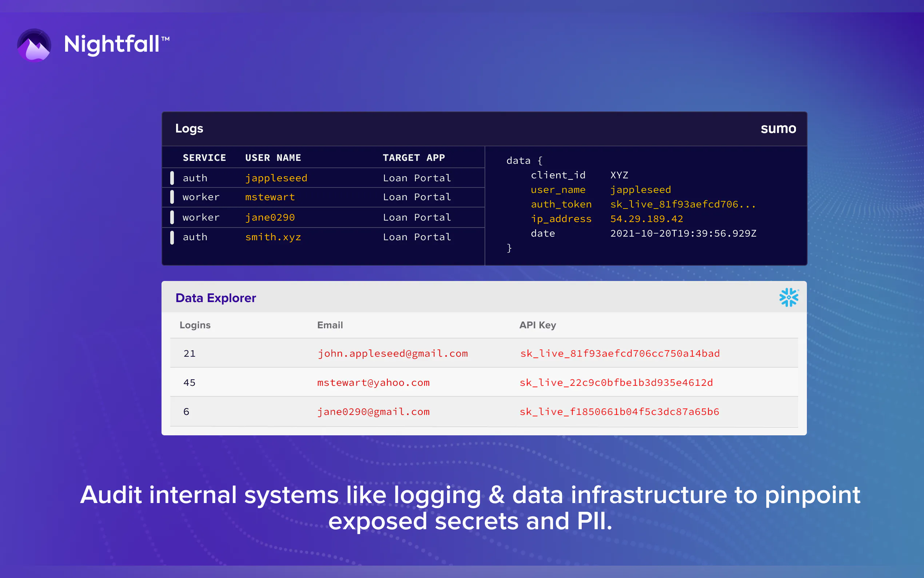The image size is (924, 578).
Task: Click the Snowflake logo in Data Explorer
Action: [788, 297]
